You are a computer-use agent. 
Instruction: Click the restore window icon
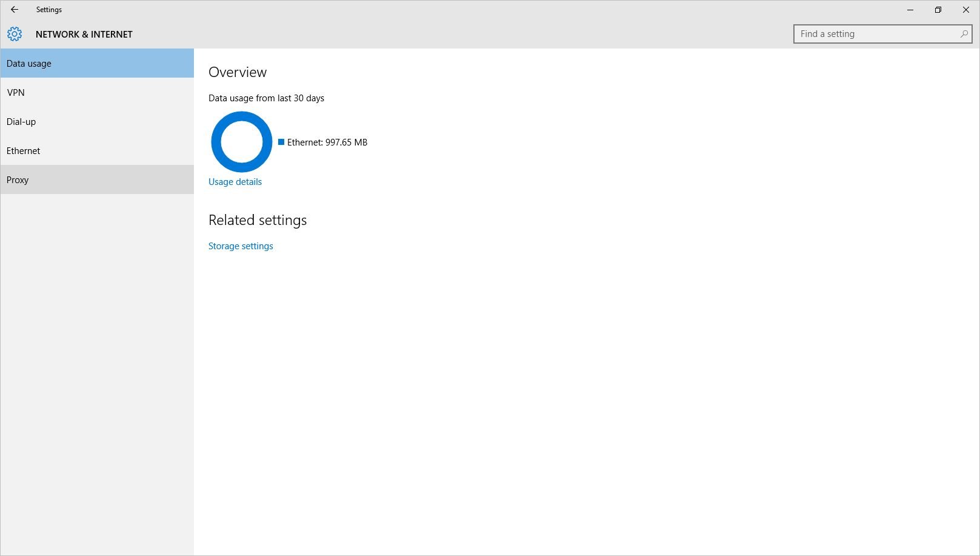tap(938, 10)
